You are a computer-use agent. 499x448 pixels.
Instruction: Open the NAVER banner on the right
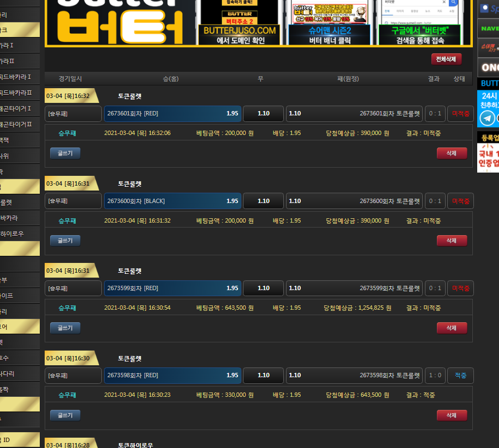[x=488, y=28]
